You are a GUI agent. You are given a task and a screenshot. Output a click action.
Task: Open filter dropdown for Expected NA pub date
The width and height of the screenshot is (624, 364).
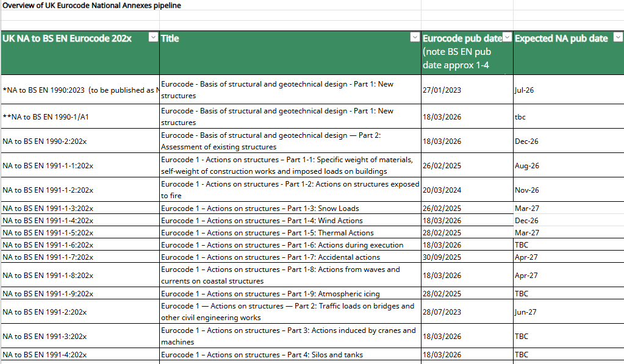click(618, 37)
